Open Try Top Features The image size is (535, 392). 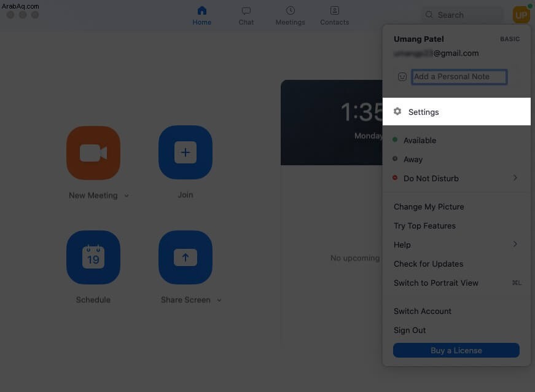click(x=424, y=226)
